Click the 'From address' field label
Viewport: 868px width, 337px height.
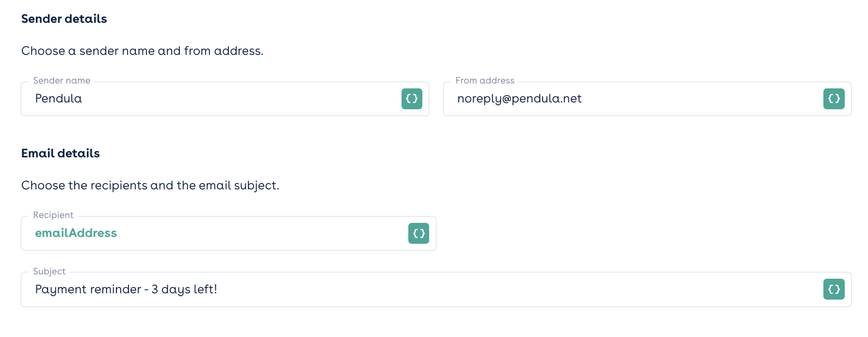tap(485, 81)
